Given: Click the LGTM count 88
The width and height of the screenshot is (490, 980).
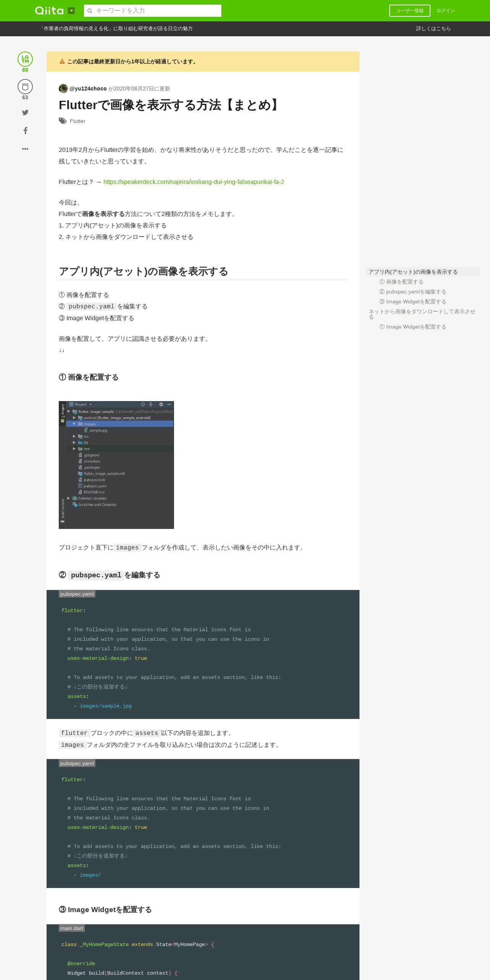Looking at the screenshot, I should (25, 70).
